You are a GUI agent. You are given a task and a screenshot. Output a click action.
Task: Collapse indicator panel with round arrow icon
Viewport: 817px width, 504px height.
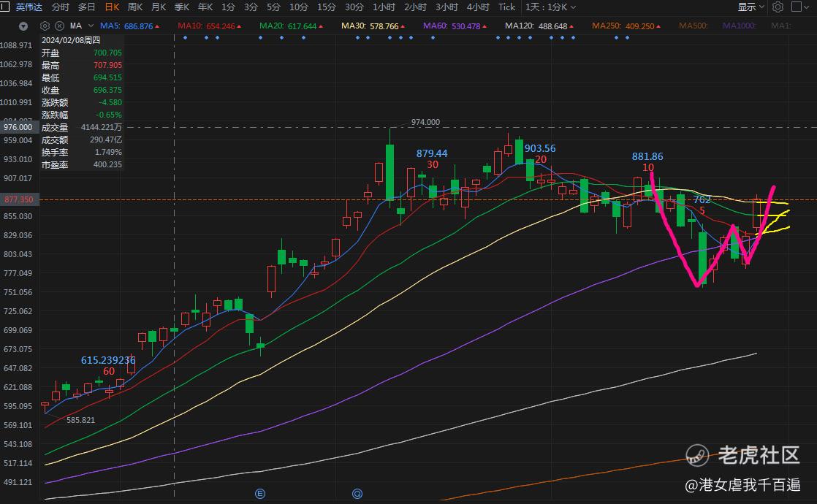(23, 26)
